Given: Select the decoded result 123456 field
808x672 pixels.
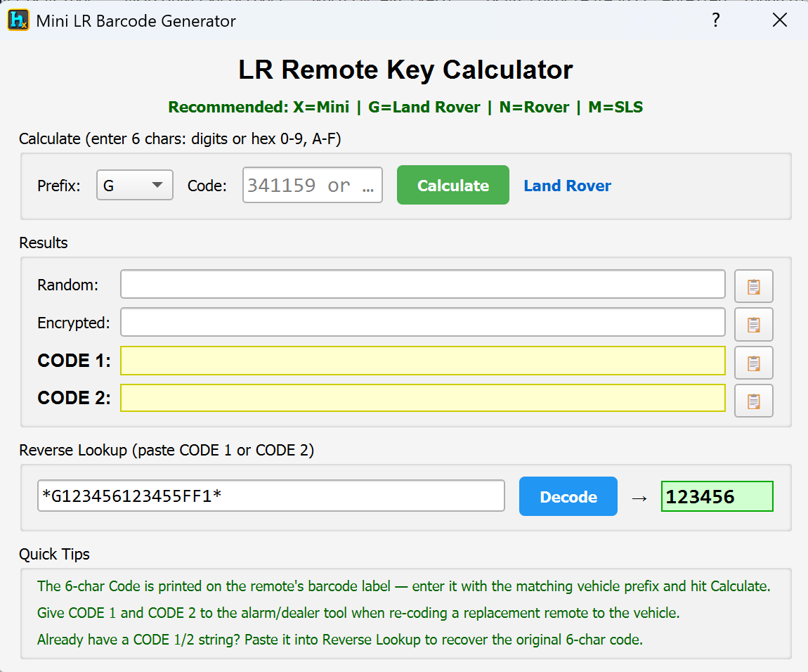Looking at the screenshot, I should tap(717, 496).
